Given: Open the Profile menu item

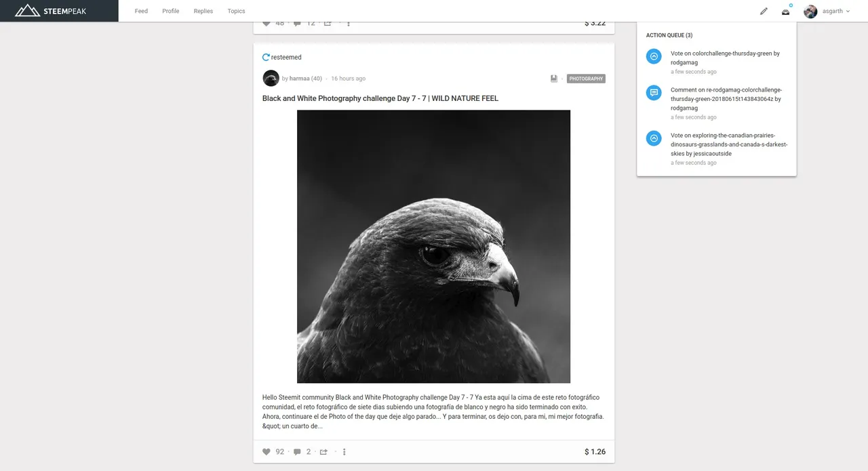Looking at the screenshot, I should (x=171, y=11).
